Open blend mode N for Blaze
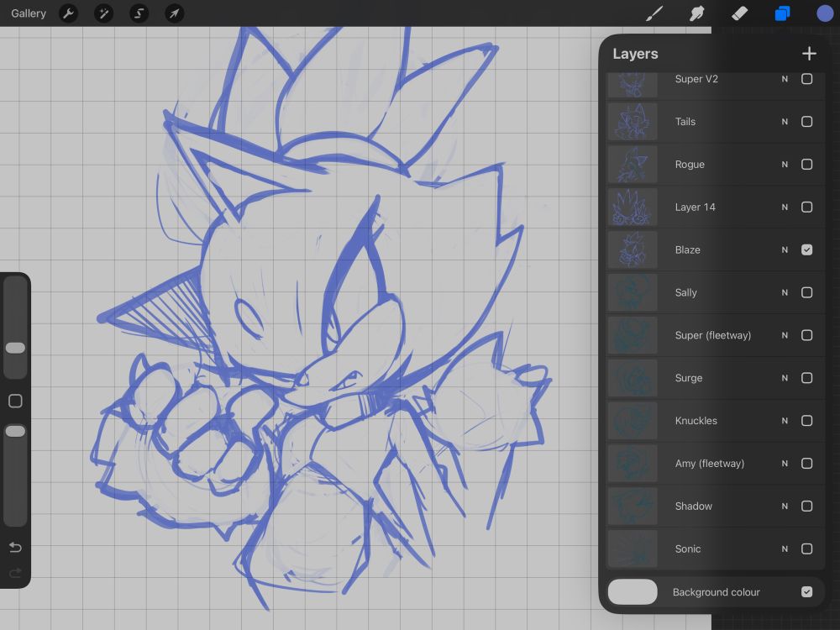 click(x=785, y=250)
